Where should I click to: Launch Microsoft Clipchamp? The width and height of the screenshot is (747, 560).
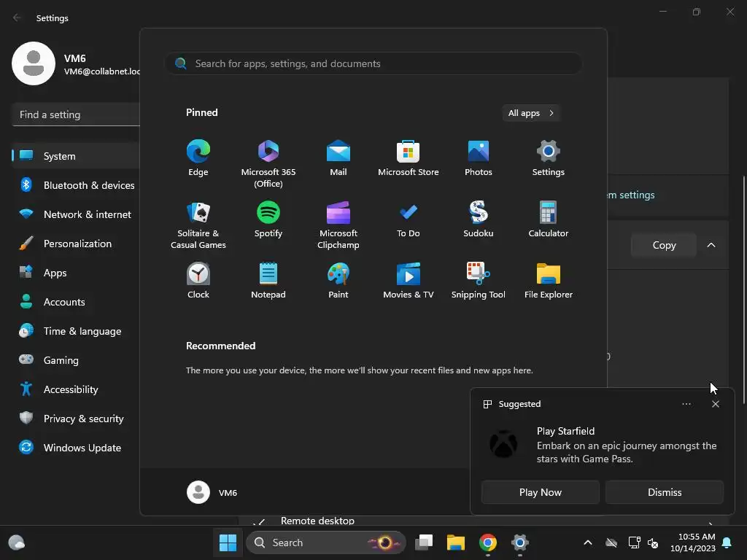[338, 225]
